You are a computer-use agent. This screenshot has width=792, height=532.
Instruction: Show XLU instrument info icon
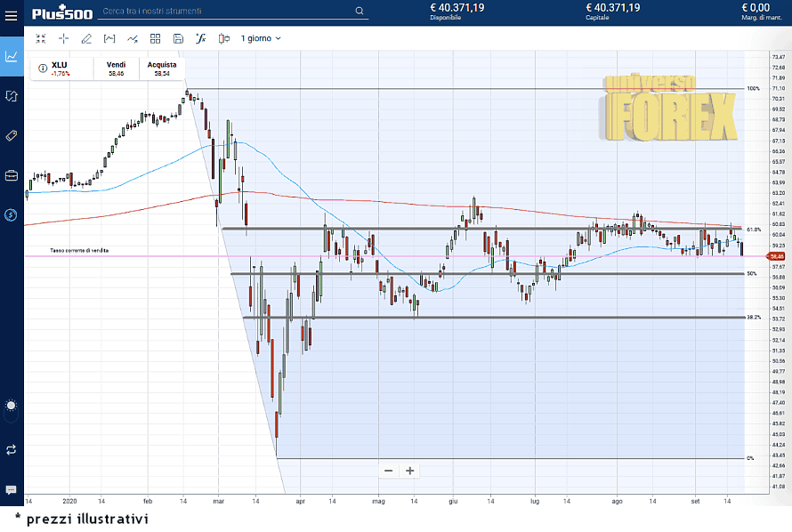(x=43, y=66)
